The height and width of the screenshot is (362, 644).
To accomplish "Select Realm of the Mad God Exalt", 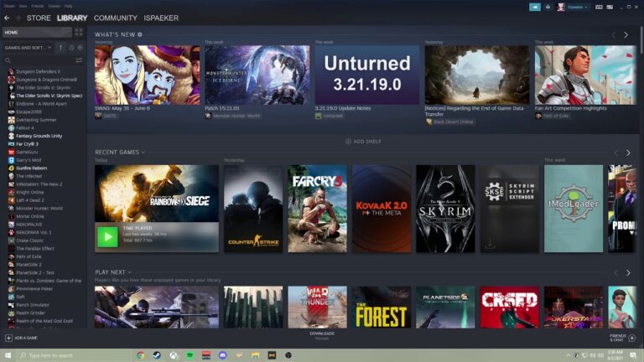I will point(44,321).
